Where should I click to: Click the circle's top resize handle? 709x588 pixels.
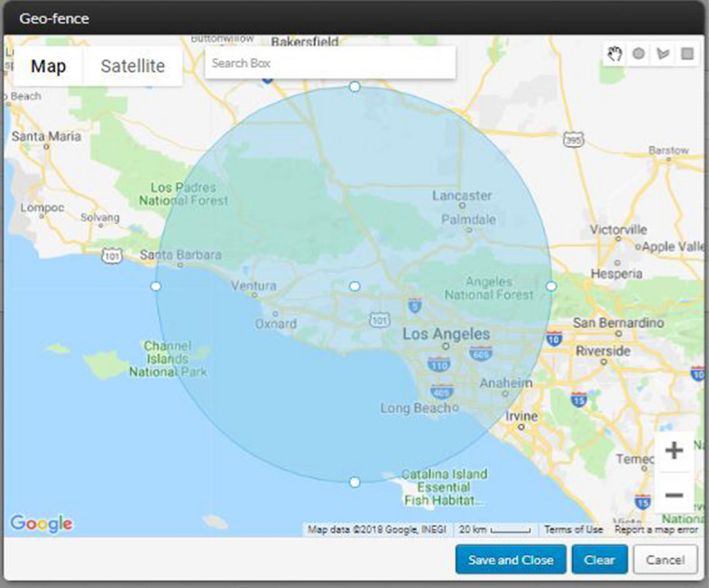click(x=354, y=87)
